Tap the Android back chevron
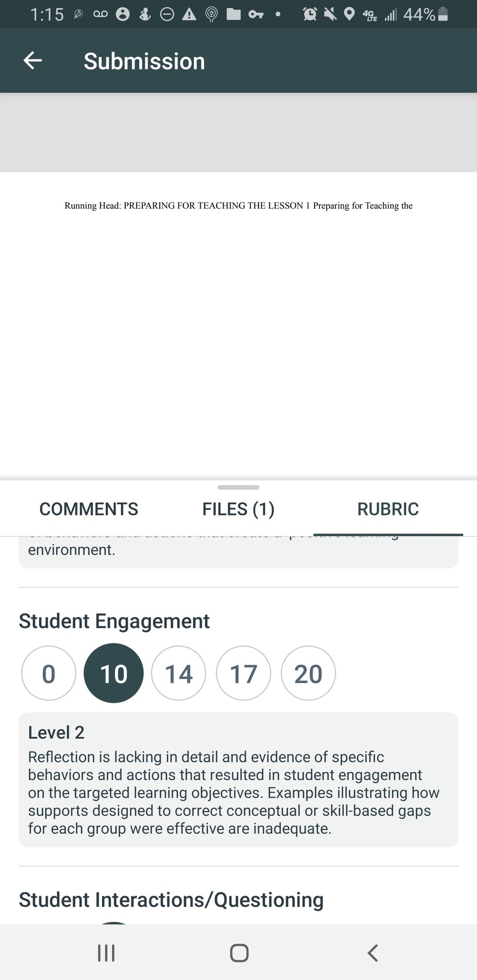The height and width of the screenshot is (980, 477). coord(372,953)
